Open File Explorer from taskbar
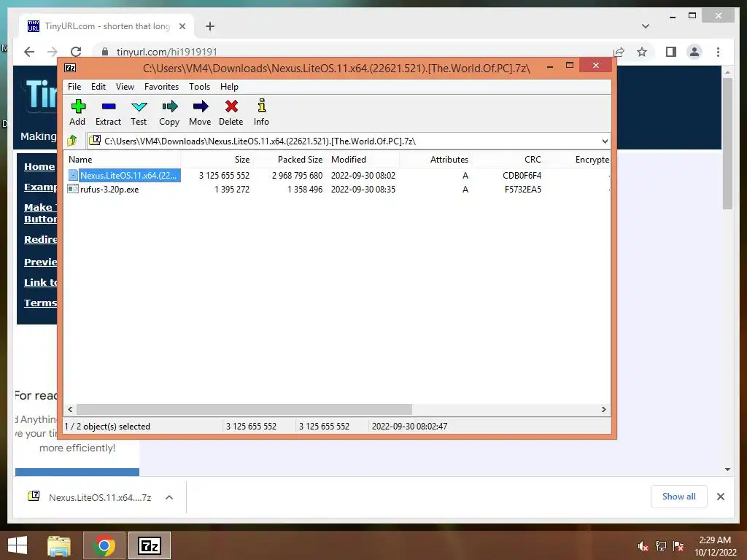 coord(59,545)
